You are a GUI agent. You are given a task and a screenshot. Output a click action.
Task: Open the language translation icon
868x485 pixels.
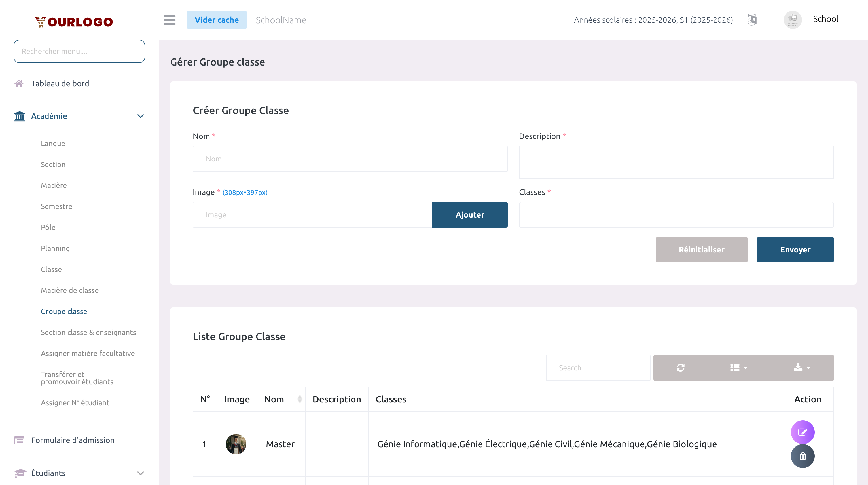[x=751, y=20]
